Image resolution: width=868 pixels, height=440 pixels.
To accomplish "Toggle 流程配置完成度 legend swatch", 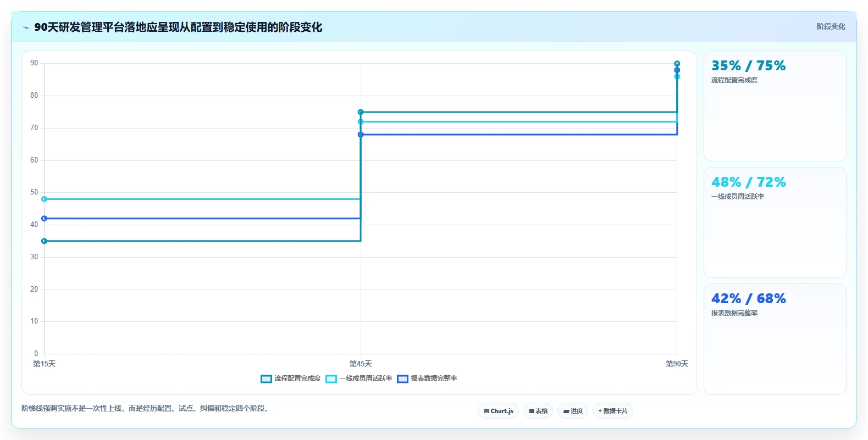I will click(267, 379).
